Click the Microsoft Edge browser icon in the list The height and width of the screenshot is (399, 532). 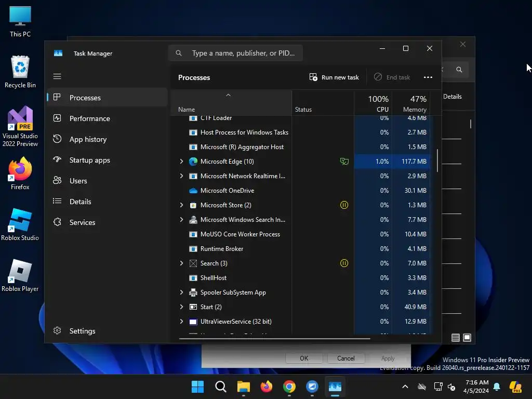point(193,162)
